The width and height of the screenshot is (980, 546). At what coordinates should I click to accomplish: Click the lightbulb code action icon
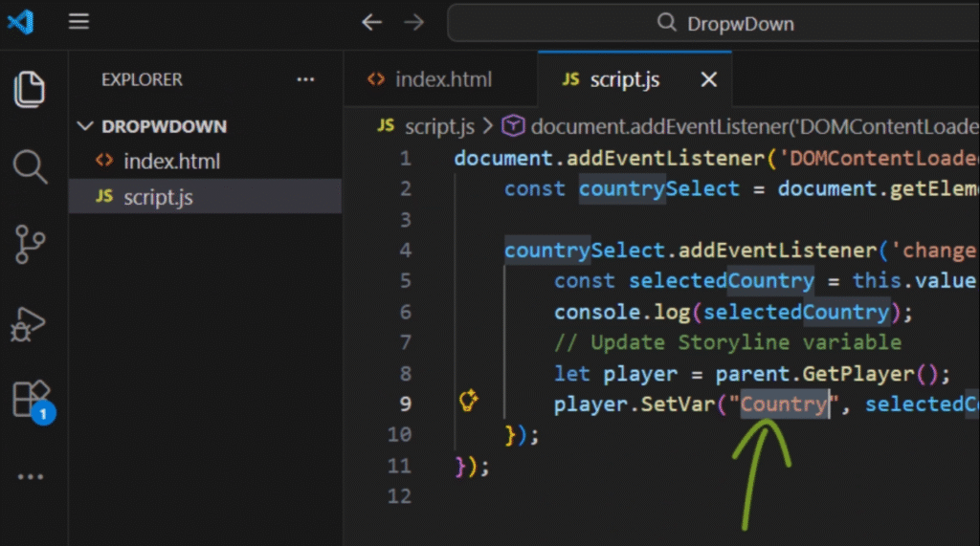(x=468, y=402)
